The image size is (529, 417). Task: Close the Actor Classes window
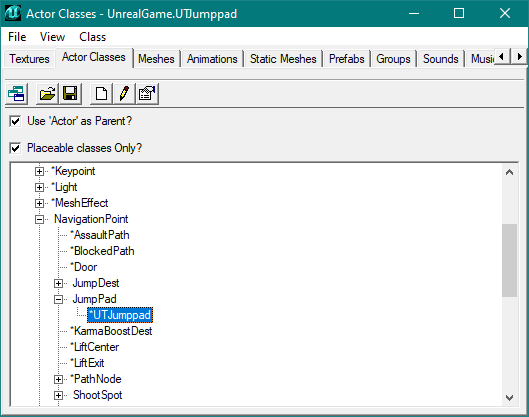click(505, 13)
